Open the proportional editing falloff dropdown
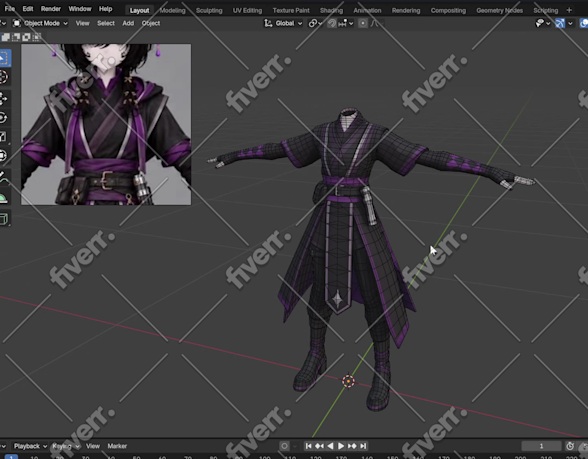The height and width of the screenshot is (459, 588). pyautogui.click(x=376, y=23)
